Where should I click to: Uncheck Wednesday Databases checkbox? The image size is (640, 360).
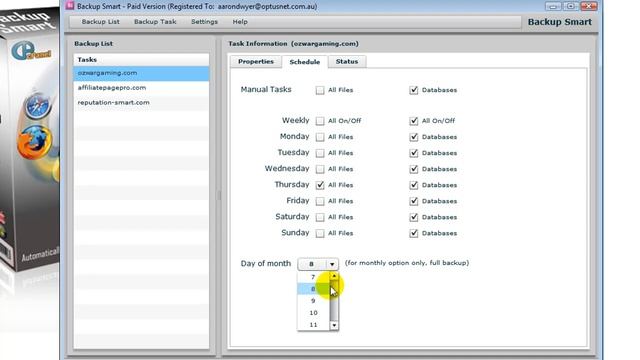(414, 169)
